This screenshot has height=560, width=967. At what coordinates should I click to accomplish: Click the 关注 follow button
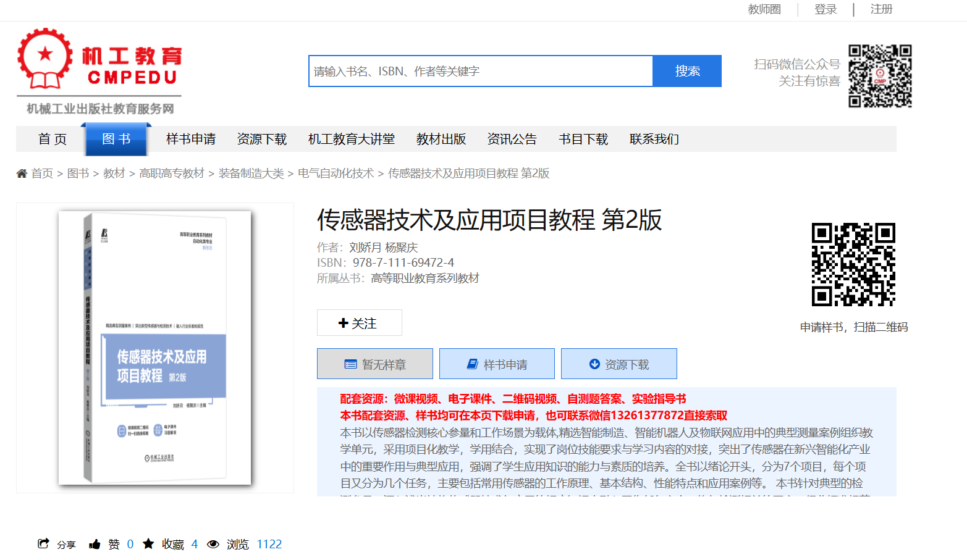click(360, 323)
